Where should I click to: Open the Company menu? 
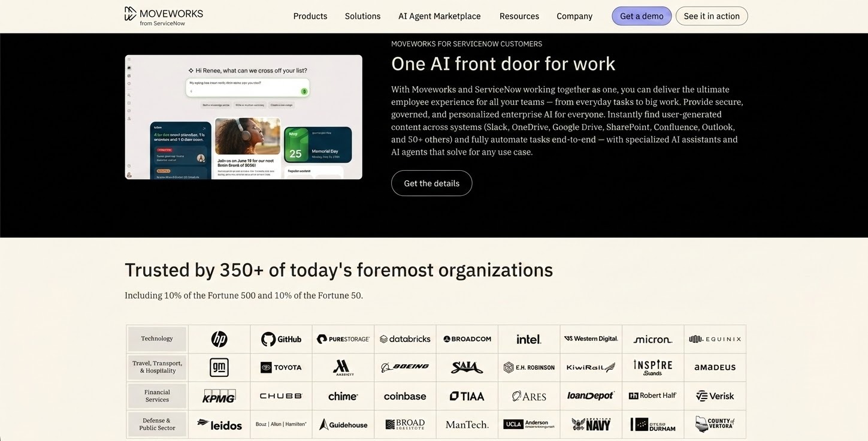coord(574,16)
